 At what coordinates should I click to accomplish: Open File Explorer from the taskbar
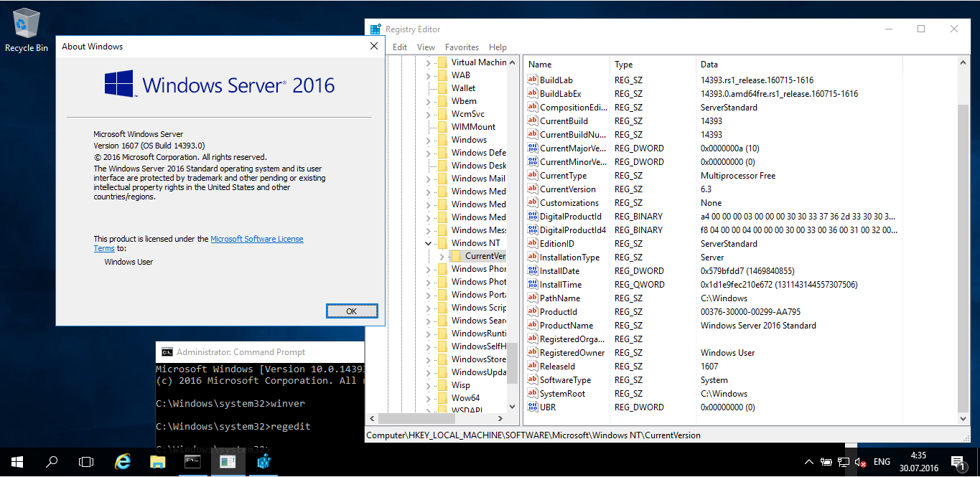tap(158, 462)
